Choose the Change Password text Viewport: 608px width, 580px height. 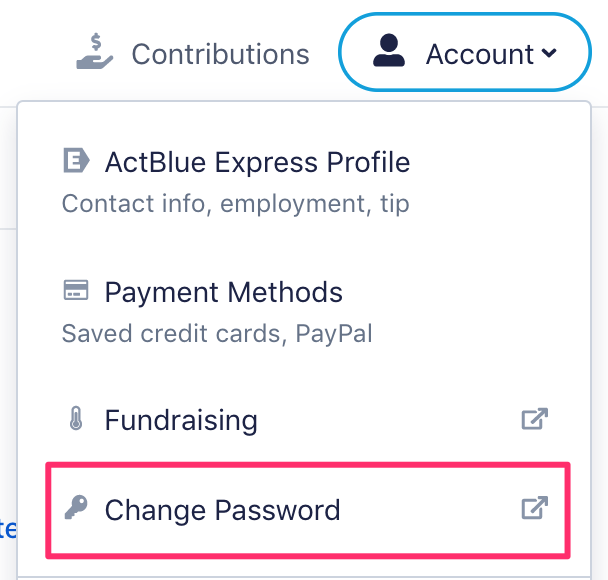coord(223,510)
